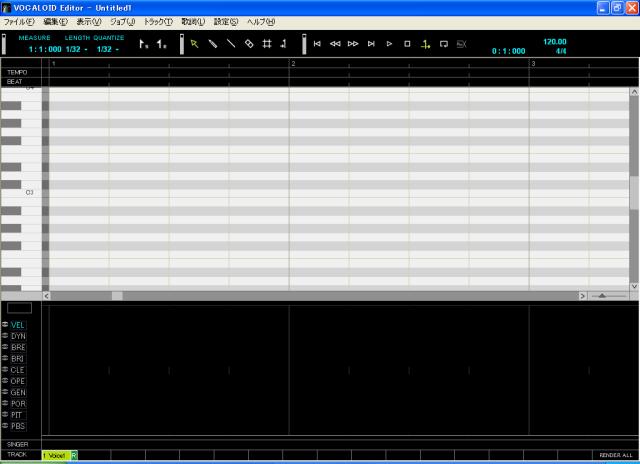Select the BRI control parameter
The width and height of the screenshot is (640, 464).
18,359
